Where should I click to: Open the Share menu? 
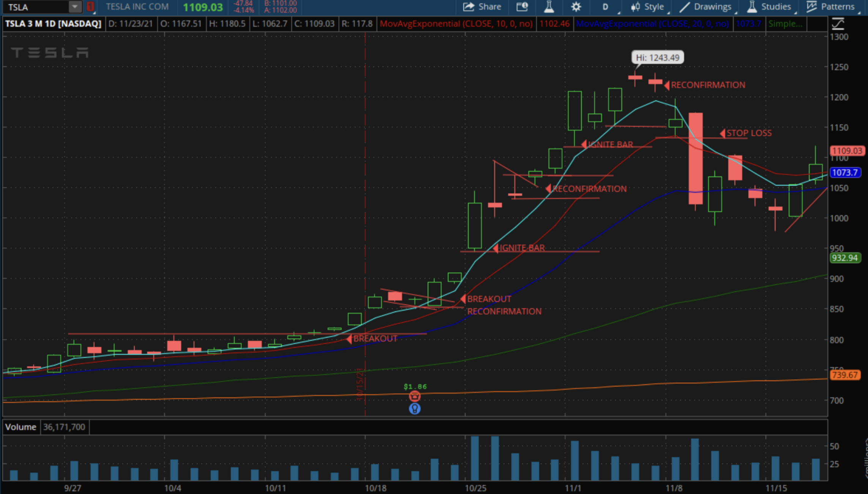482,6
